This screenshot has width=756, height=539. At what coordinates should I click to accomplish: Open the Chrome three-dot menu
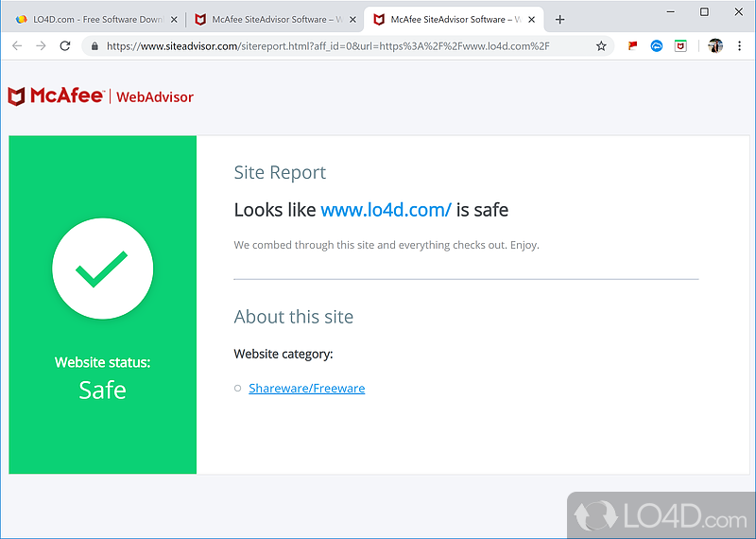click(739, 46)
